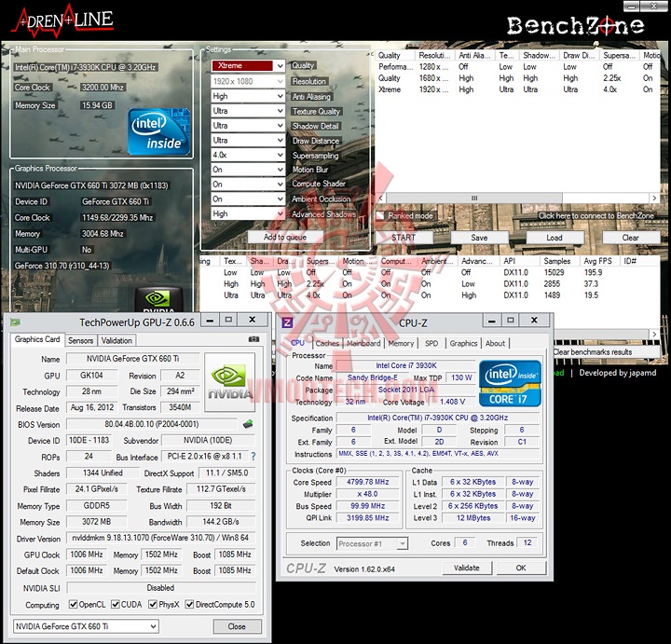Click the CPU-Z title bar app icon

point(287,322)
